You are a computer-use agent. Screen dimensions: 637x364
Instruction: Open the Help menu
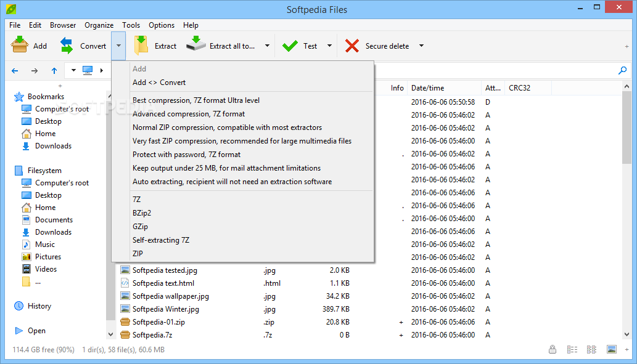(x=191, y=25)
